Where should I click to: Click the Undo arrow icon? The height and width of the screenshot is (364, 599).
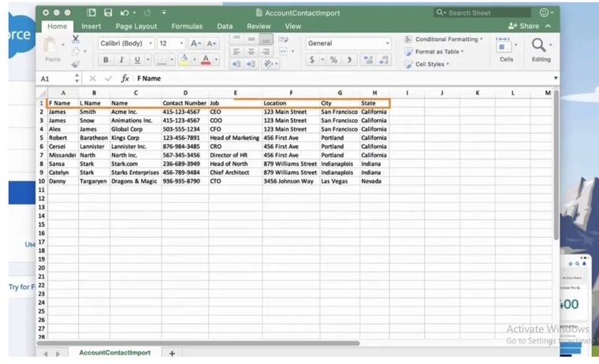[125, 13]
